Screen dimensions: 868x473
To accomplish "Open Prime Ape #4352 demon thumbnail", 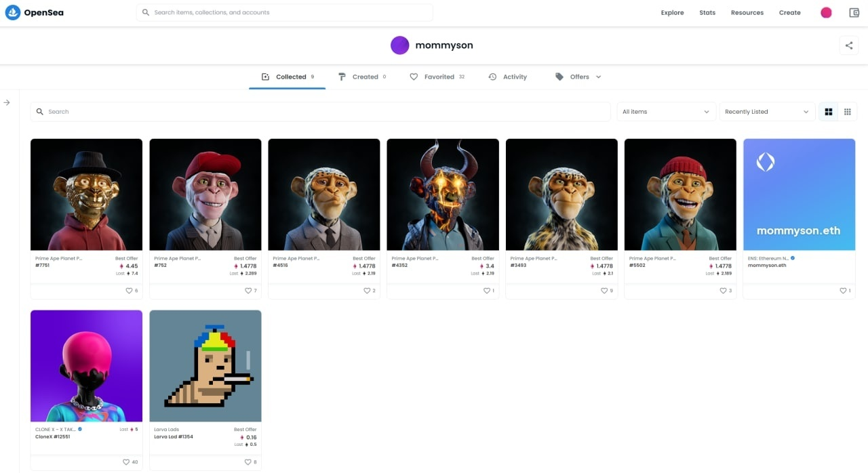I will point(443,194).
